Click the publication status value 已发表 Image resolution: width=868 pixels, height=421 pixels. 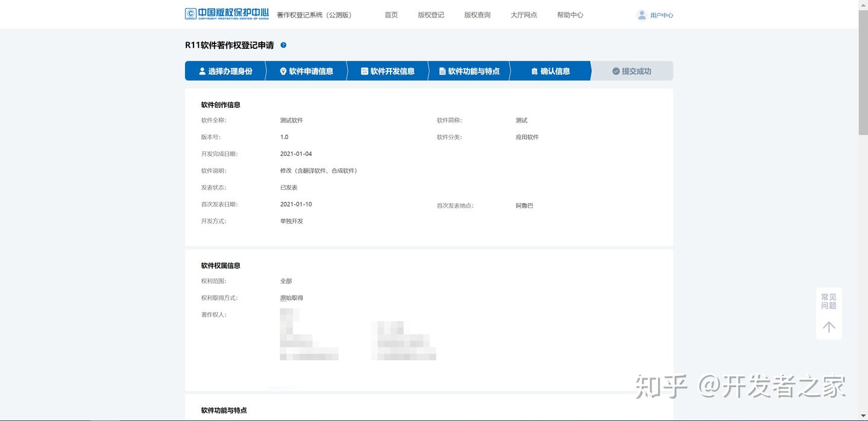pyautogui.click(x=289, y=188)
